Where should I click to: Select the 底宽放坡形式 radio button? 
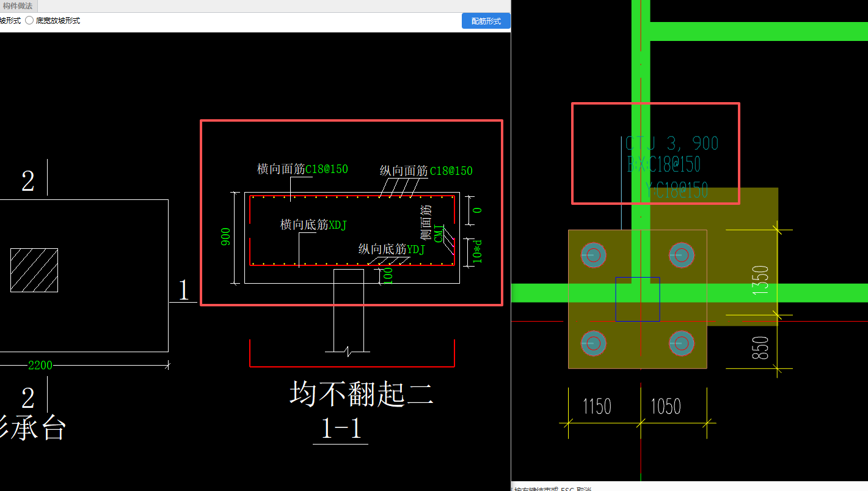pos(29,20)
